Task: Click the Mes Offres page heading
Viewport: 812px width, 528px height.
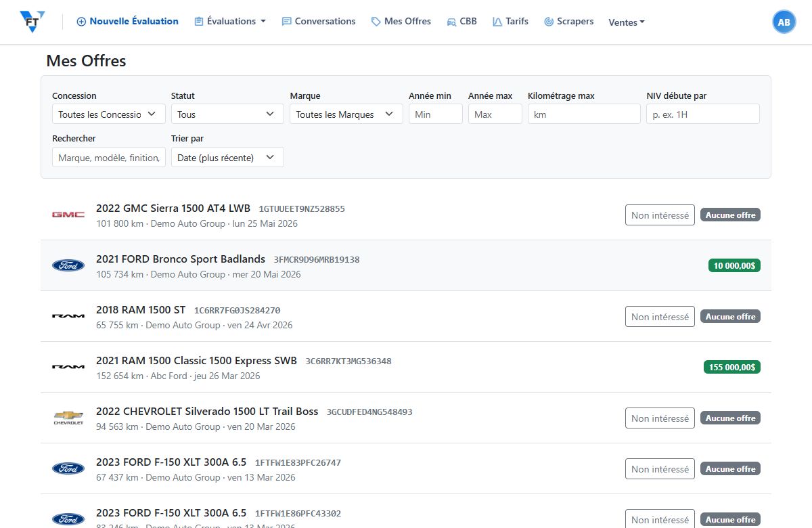Action: tap(86, 60)
